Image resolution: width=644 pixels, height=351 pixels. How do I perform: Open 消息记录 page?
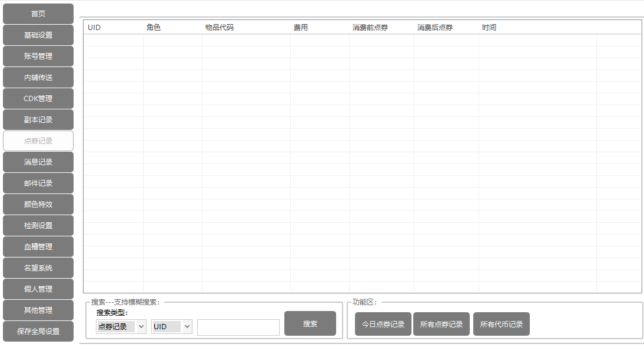[38, 162]
